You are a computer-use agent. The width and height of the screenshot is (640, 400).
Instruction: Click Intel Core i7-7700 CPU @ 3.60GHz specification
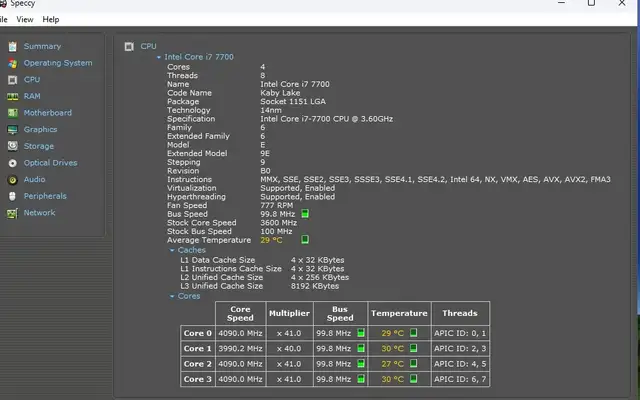pos(327,119)
